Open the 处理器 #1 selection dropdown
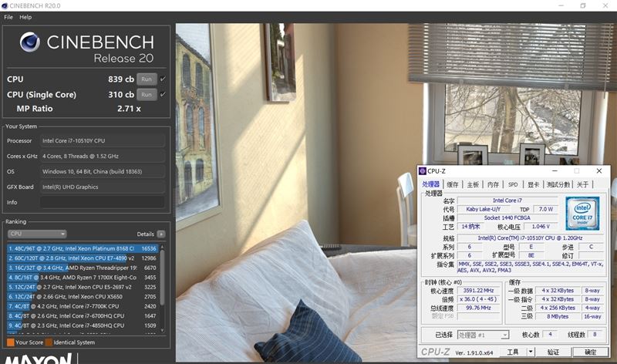Image resolution: width=617 pixels, height=364 pixels. coord(484,335)
